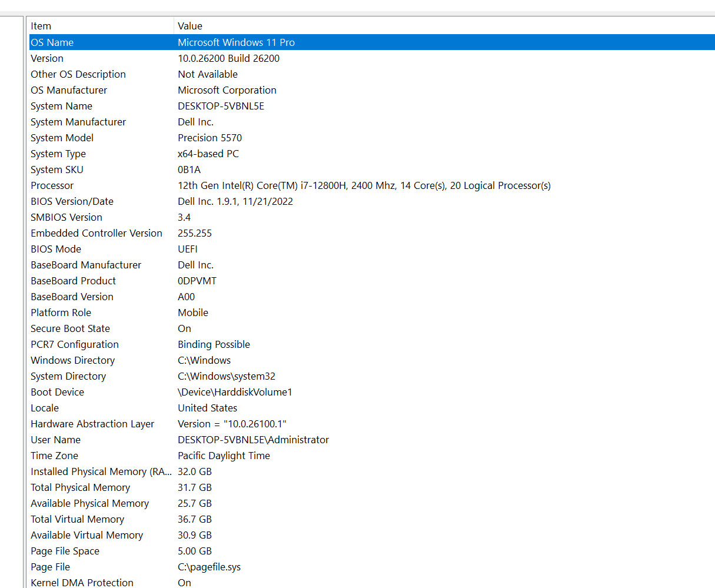Image resolution: width=715 pixels, height=588 pixels.
Task: Select the System Type row
Action: 372,154
